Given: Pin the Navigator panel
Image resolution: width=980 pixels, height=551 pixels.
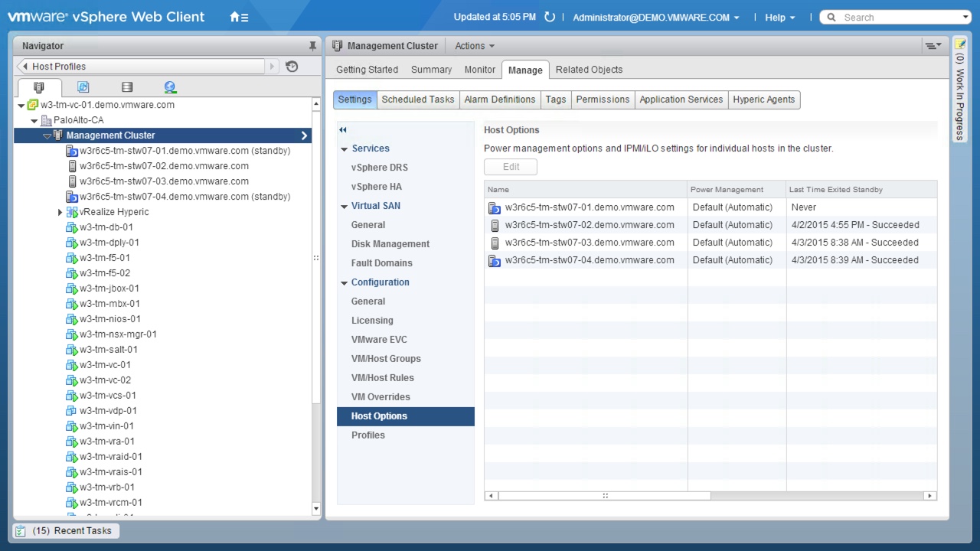Looking at the screenshot, I should pyautogui.click(x=312, y=46).
